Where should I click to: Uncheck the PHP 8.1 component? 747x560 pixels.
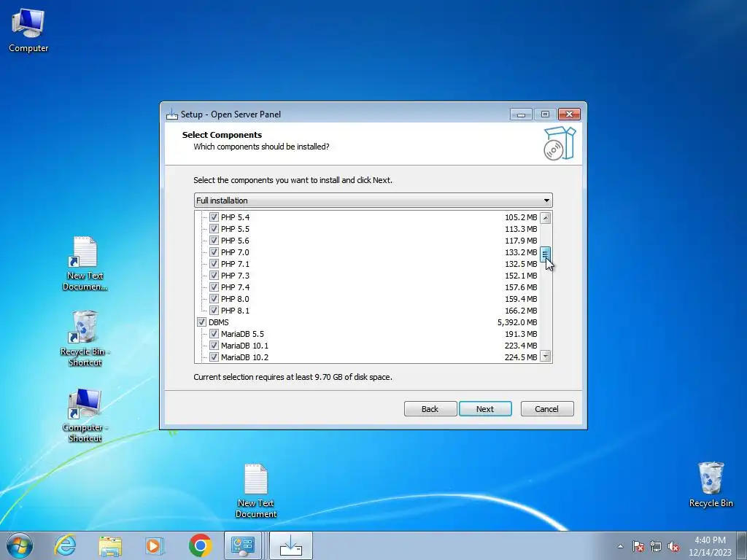coord(214,311)
